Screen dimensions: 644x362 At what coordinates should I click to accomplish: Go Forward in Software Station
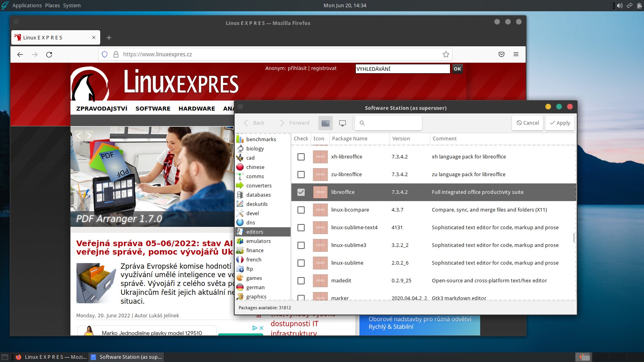pyautogui.click(x=295, y=123)
